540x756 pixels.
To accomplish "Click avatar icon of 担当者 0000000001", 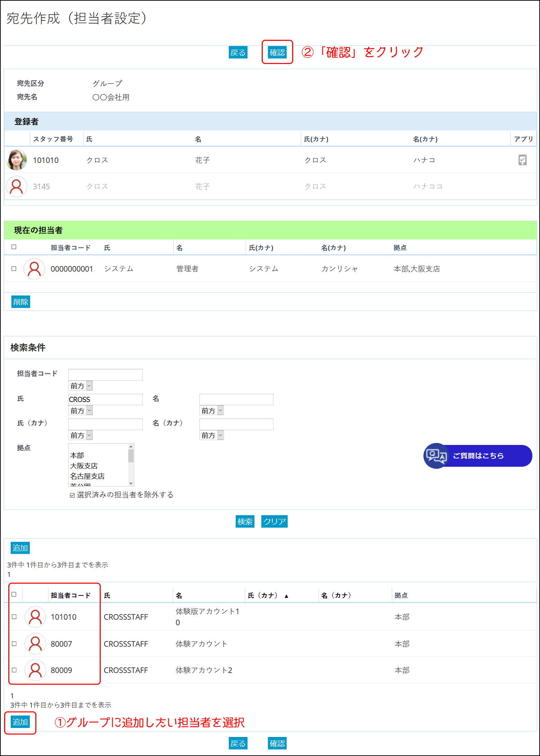I will [x=34, y=269].
